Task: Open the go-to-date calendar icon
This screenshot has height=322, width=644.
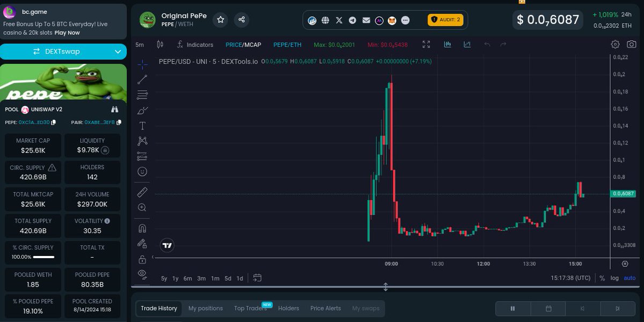Action: pos(257,278)
